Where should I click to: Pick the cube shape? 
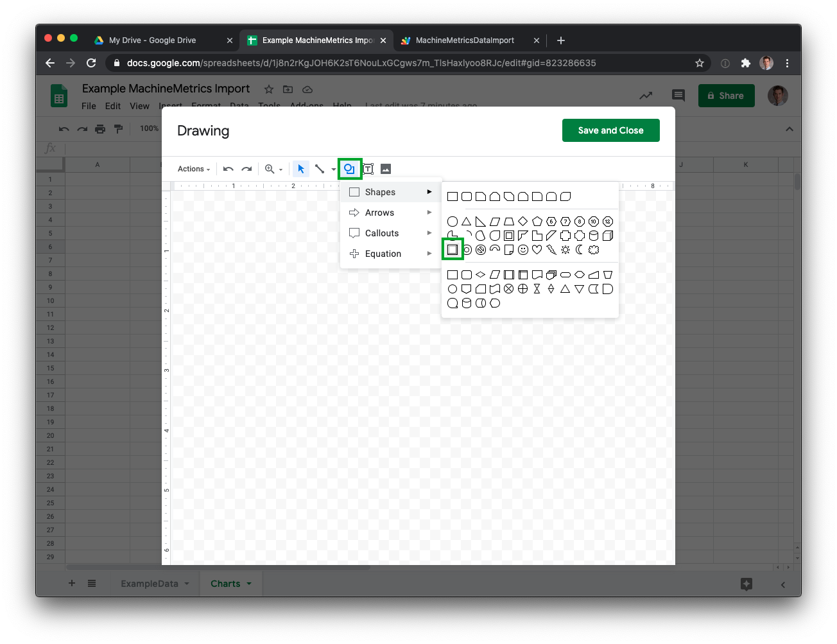pos(608,236)
